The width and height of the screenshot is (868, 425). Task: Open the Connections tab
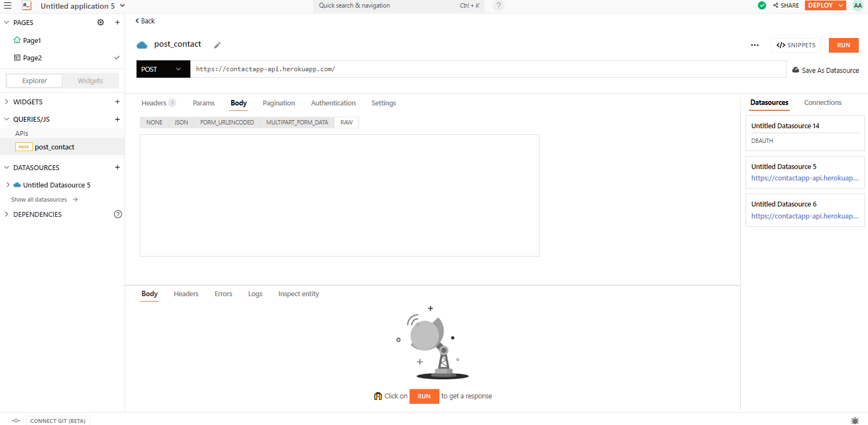pyautogui.click(x=822, y=102)
